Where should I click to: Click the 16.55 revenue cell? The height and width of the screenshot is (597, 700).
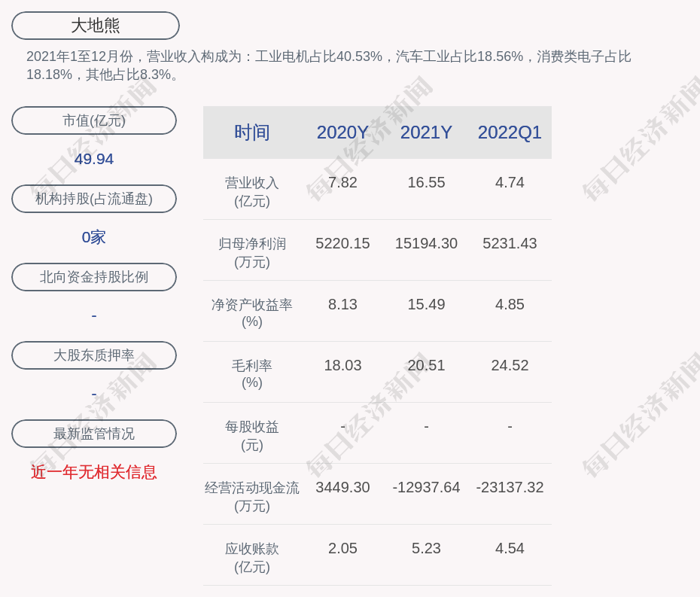[426, 183]
